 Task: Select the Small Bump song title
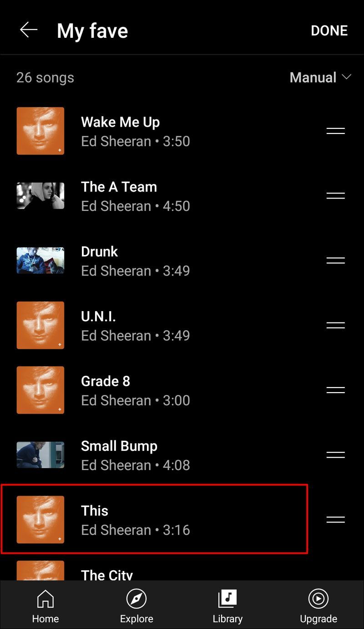coord(119,446)
